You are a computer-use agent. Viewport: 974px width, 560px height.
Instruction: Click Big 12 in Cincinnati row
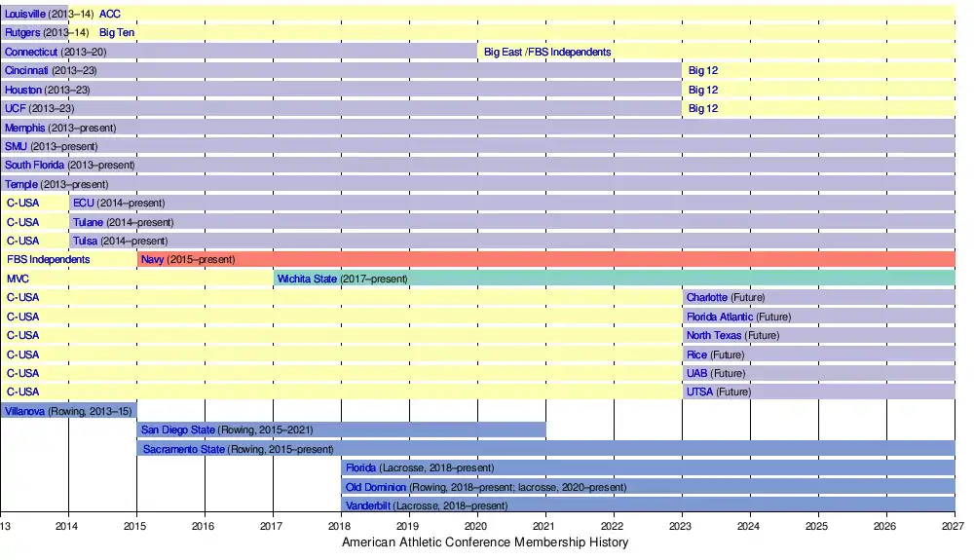click(703, 70)
